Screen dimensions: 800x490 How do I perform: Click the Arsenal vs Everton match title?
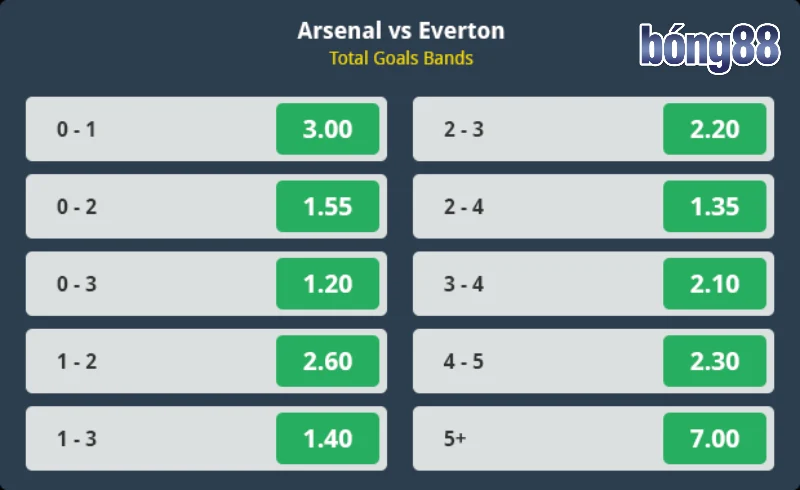[x=401, y=31]
